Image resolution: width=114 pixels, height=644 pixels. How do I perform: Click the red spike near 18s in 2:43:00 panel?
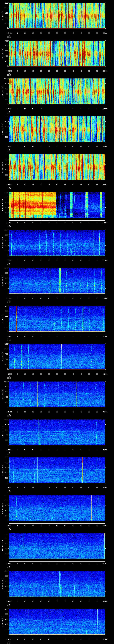tap(38, 470)
